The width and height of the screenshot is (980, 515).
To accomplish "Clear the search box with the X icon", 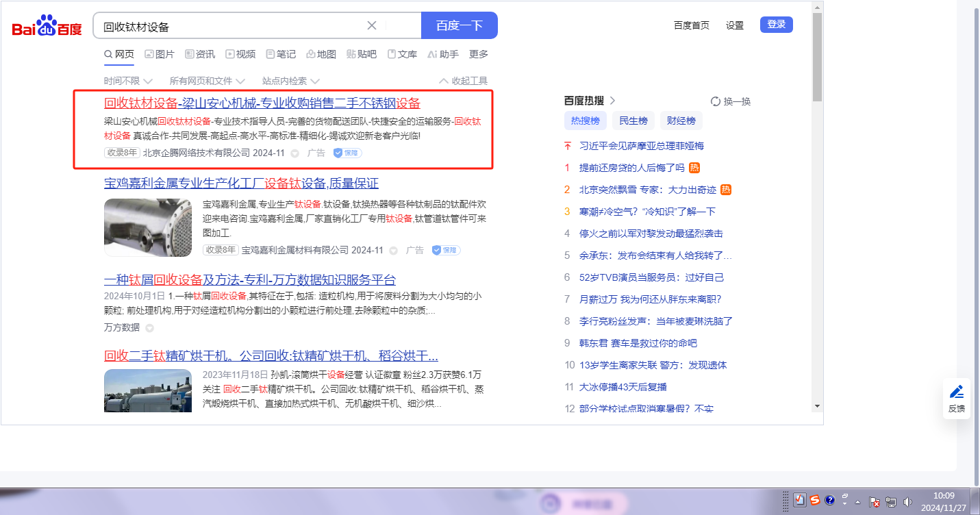I will tap(372, 25).
